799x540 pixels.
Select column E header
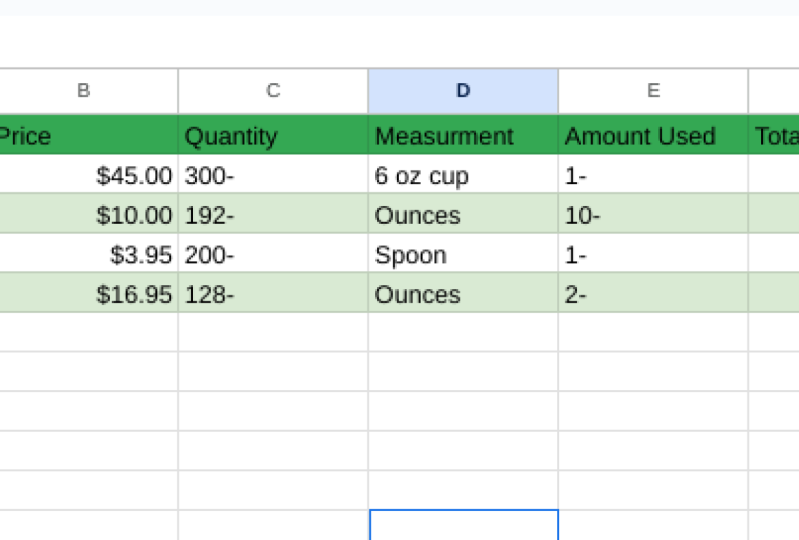pos(653,91)
